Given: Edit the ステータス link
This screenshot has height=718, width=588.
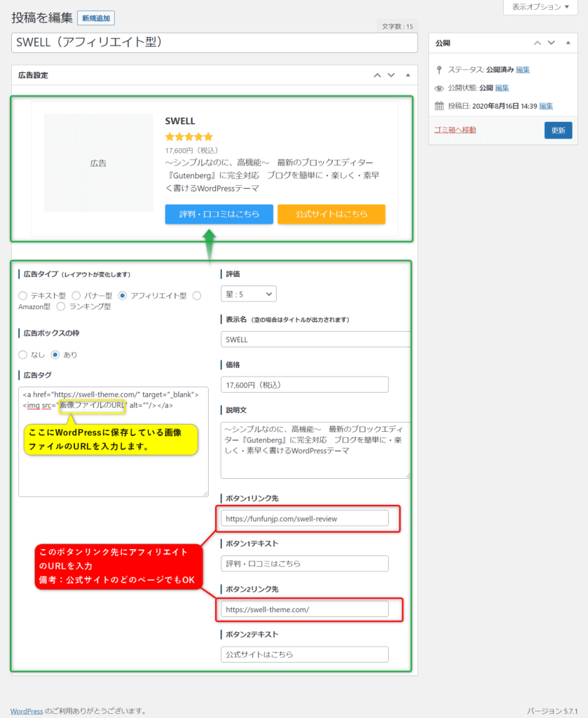Looking at the screenshot, I should [x=523, y=69].
